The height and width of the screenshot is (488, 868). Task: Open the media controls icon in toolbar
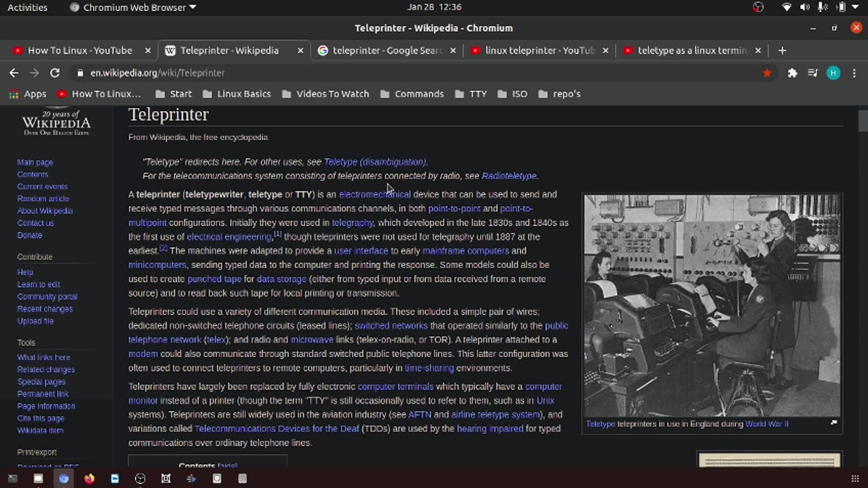pyautogui.click(x=812, y=73)
